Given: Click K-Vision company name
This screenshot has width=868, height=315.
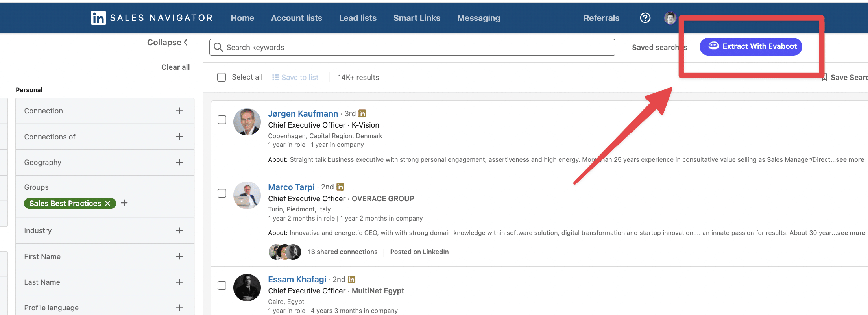Looking at the screenshot, I should tap(366, 125).
